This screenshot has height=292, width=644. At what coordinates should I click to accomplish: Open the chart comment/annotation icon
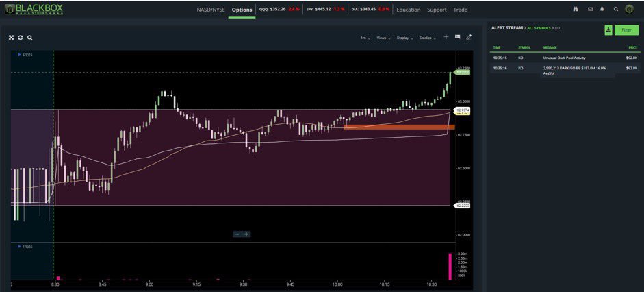pyautogui.click(x=458, y=37)
